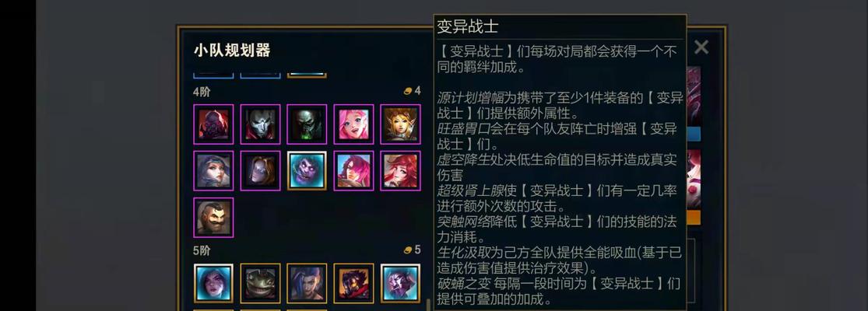Pick the red-haired female champion portrait
The image size is (868, 311).
pos(400,171)
